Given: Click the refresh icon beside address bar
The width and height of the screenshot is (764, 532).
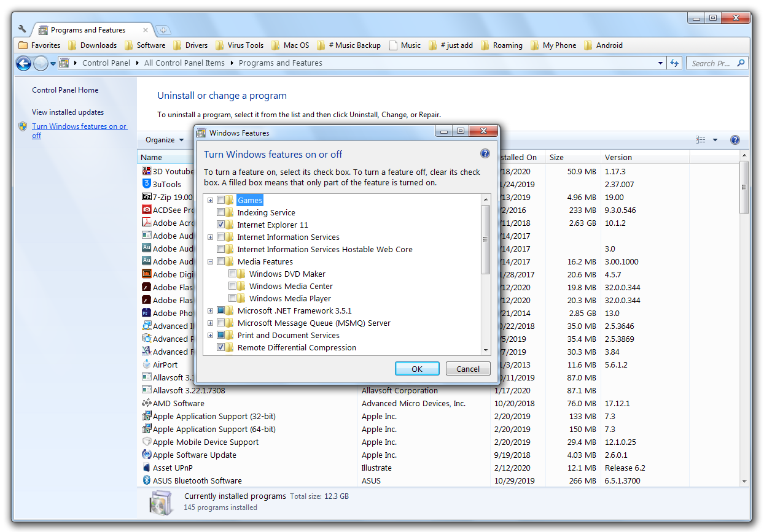Looking at the screenshot, I should pyautogui.click(x=674, y=63).
